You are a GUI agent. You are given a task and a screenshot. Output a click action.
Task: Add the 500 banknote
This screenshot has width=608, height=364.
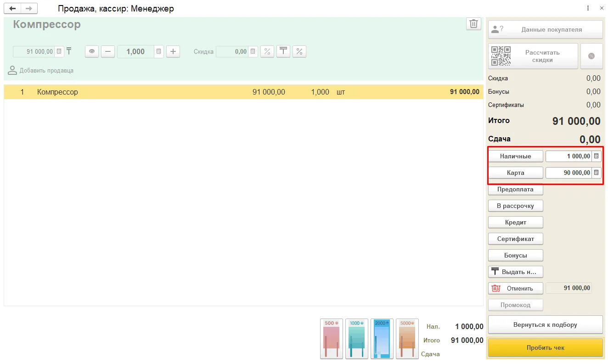pos(332,339)
